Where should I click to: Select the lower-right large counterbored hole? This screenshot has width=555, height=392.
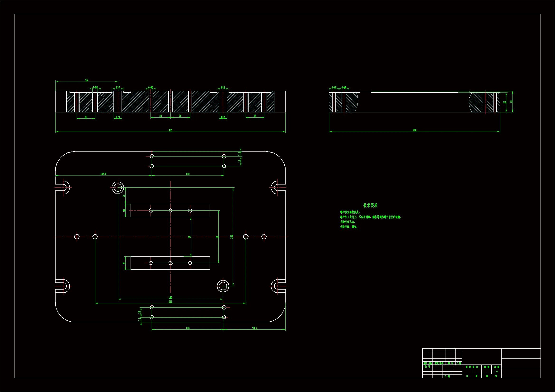click(223, 286)
